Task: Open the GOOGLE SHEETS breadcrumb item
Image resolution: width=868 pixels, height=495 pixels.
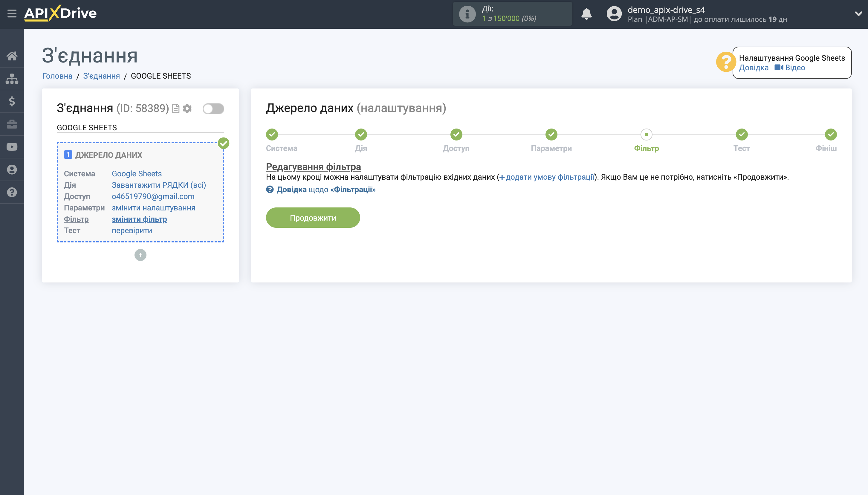Action: click(x=161, y=76)
